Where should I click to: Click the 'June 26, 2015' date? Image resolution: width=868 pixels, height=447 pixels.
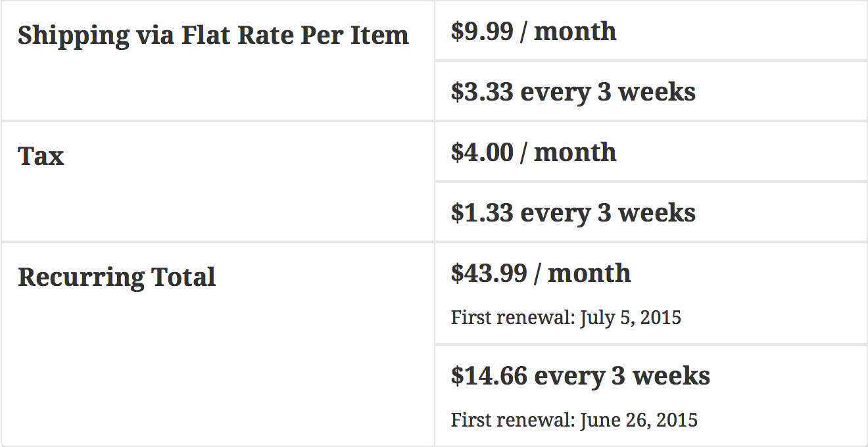tap(638, 419)
